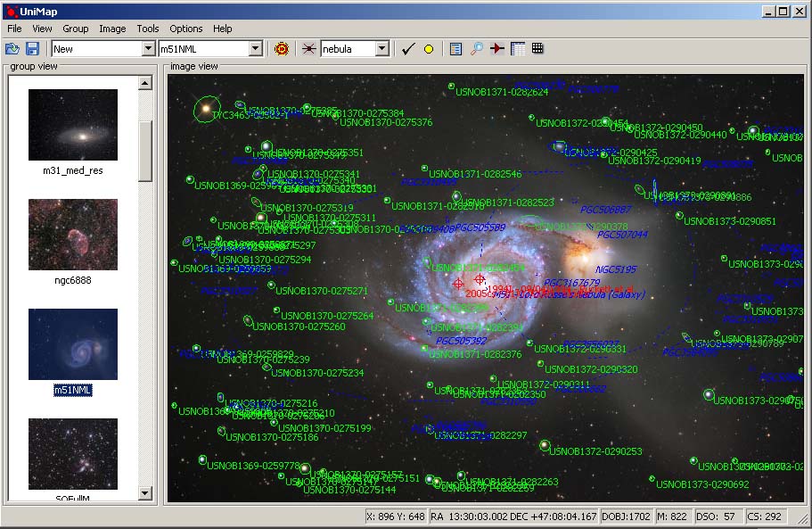Click the group view scroll down arrow
Screen dimensions: 812x529
coord(145,493)
